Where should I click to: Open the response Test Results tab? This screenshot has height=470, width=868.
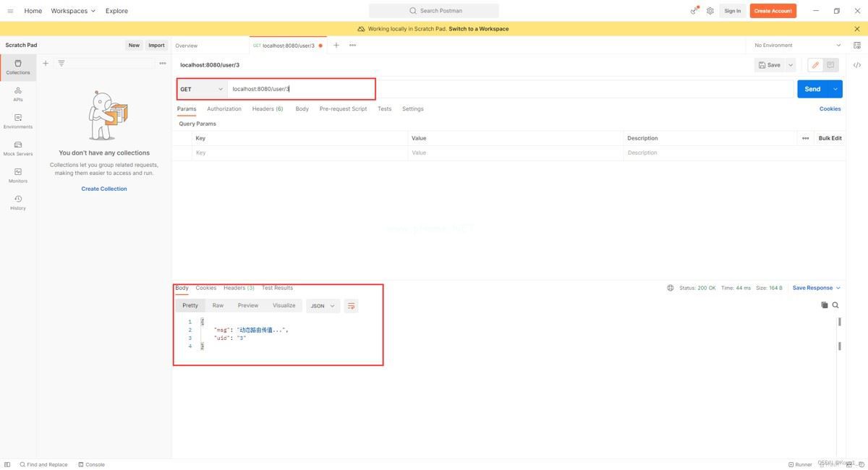coord(277,288)
